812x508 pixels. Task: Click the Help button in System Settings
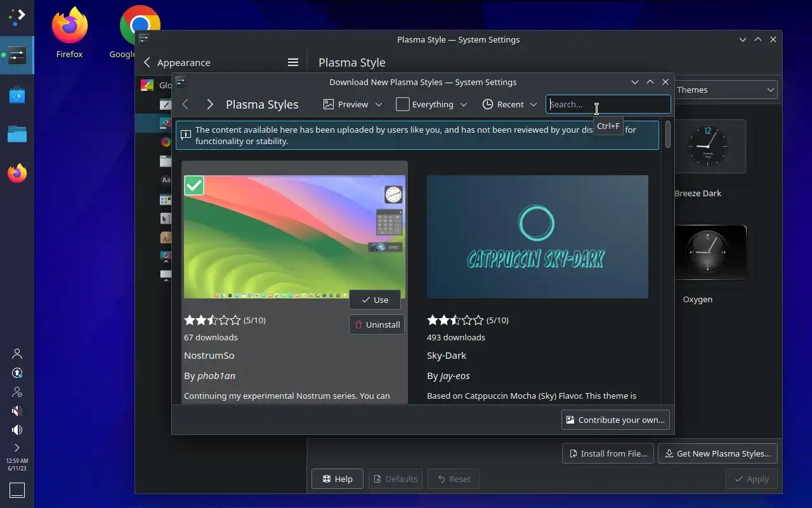[x=337, y=479]
